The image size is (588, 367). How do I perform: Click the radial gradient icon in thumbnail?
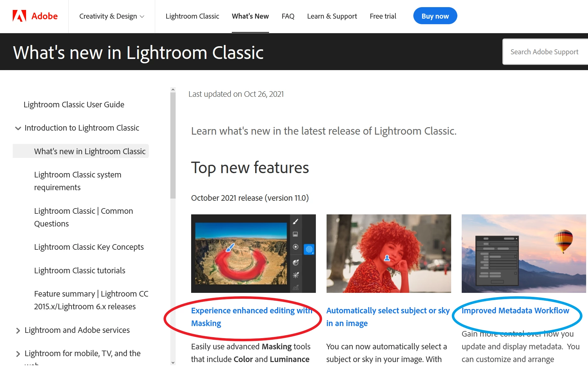click(x=295, y=247)
